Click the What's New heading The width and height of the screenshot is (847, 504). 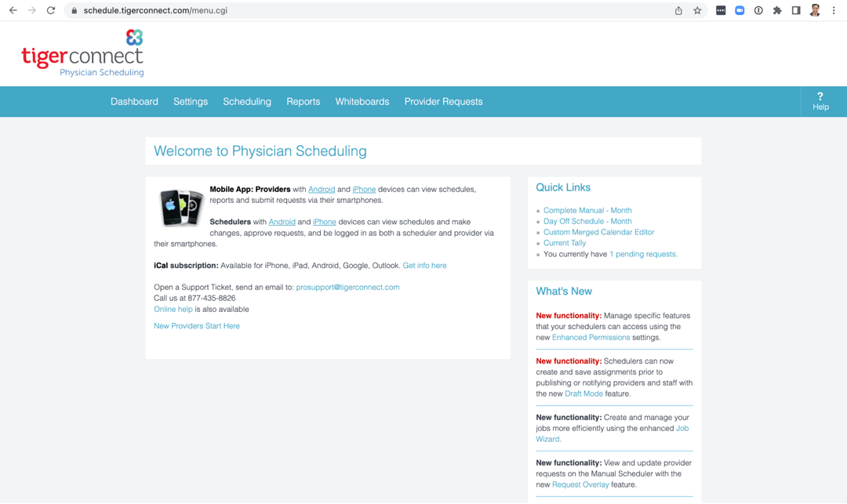tap(564, 292)
